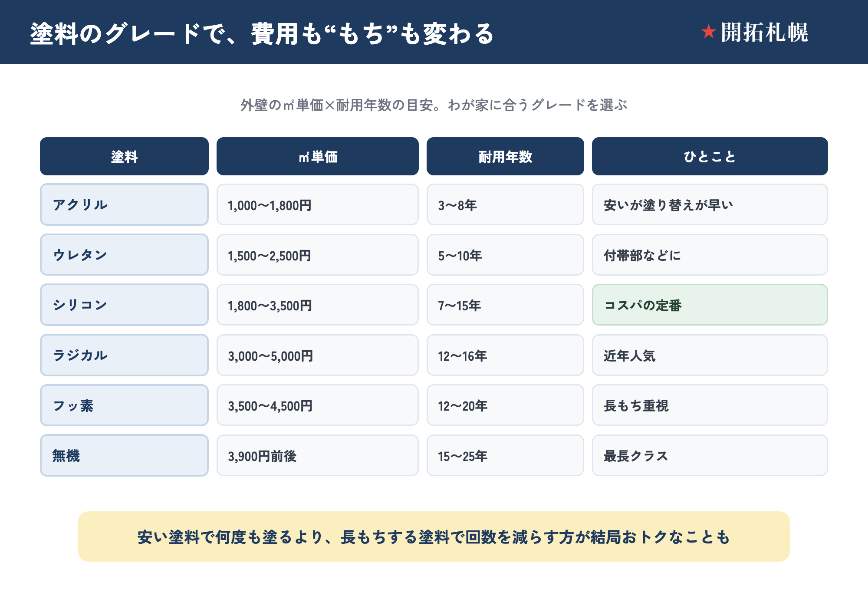This screenshot has height=599, width=868.
Task: Click the durability cell 15〜25年
Action: pos(505,455)
